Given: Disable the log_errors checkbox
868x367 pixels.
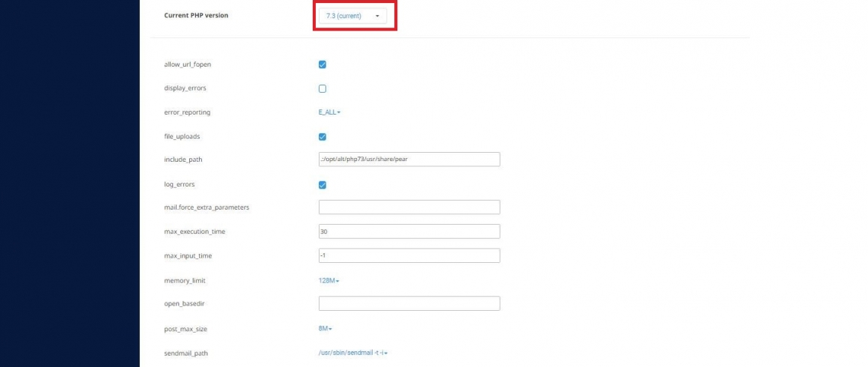Looking at the screenshot, I should tap(323, 185).
